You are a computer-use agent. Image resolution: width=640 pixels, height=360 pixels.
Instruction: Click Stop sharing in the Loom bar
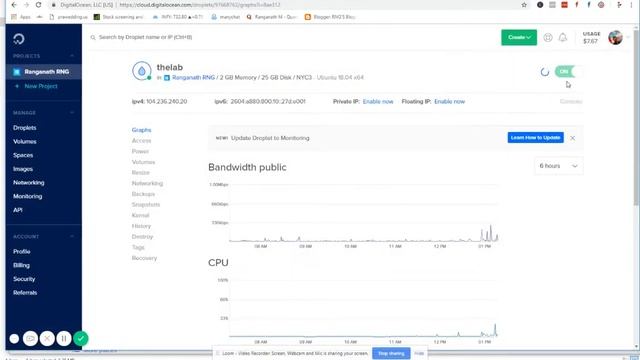(x=391, y=353)
